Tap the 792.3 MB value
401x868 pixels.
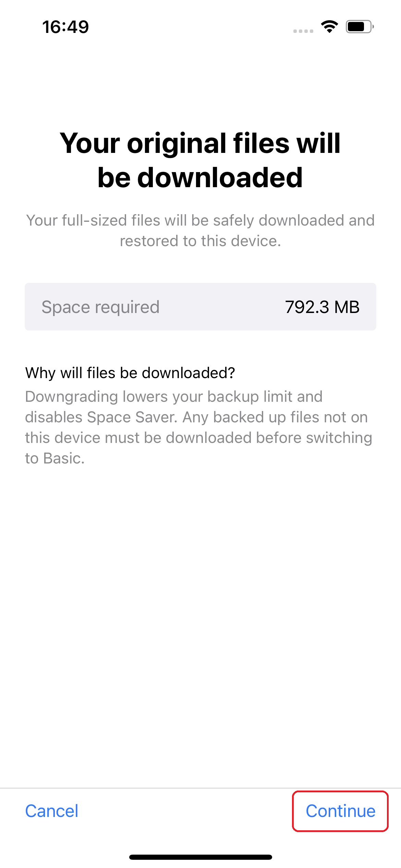(322, 307)
